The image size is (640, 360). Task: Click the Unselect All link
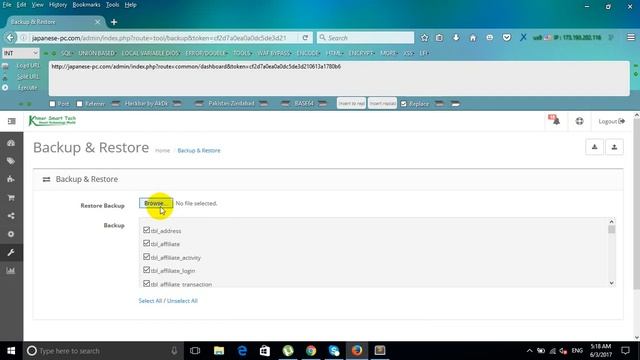(x=182, y=301)
